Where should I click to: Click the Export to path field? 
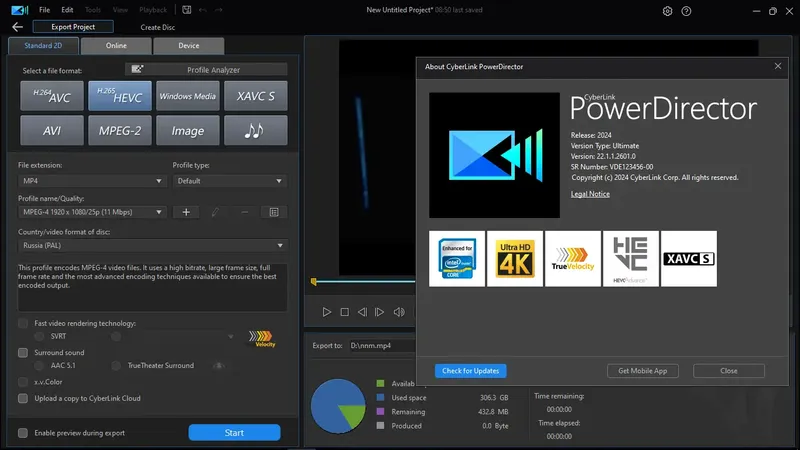382,346
